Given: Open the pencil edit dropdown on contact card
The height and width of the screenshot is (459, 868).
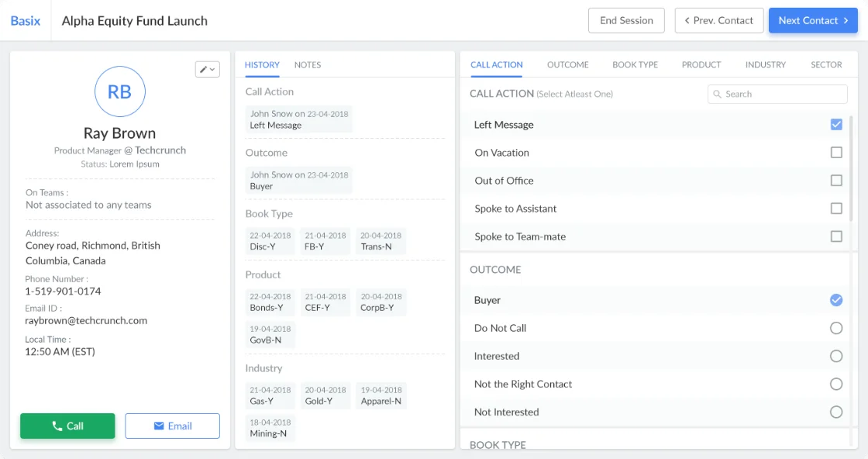Looking at the screenshot, I should [x=208, y=69].
